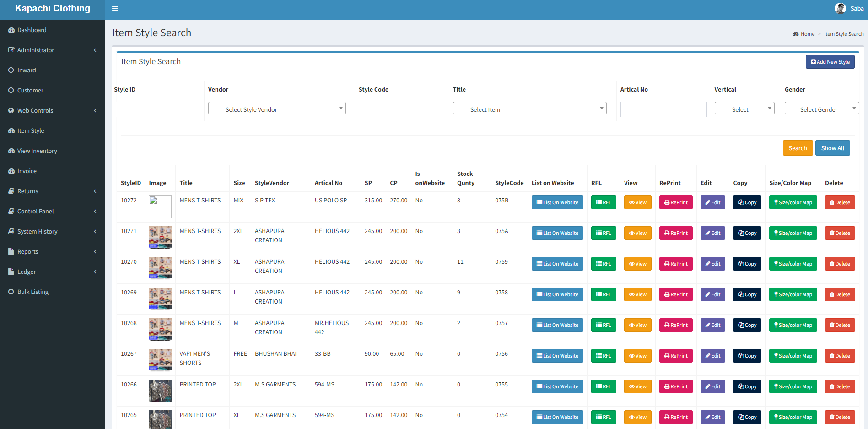868x429 pixels.
Task: Click RFL button for style 10271
Action: pyautogui.click(x=604, y=233)
